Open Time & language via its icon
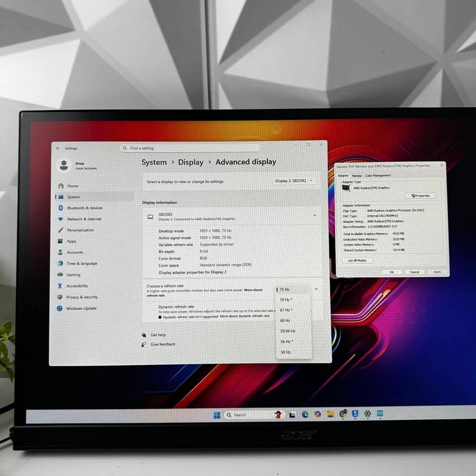 60,263
